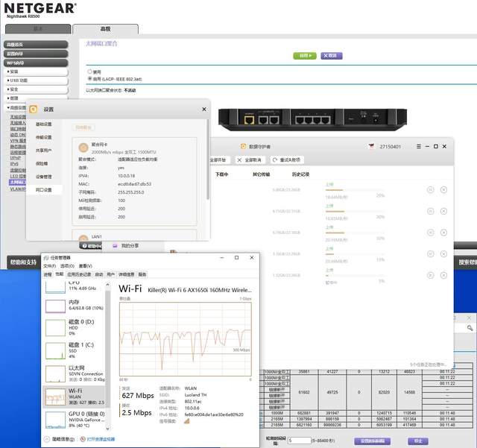Click the Task Manager title bar icon
477x448 pixels.
tap(46, 258)
